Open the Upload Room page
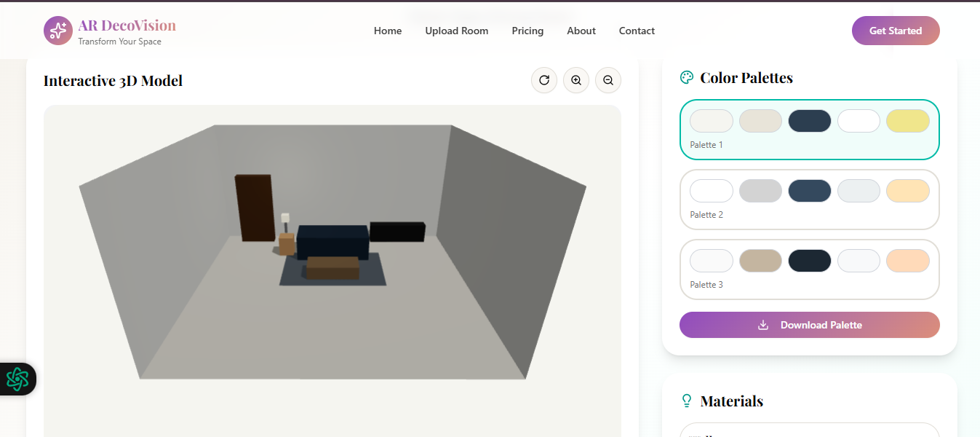This screenshot has width=980, height=437. 457,31
